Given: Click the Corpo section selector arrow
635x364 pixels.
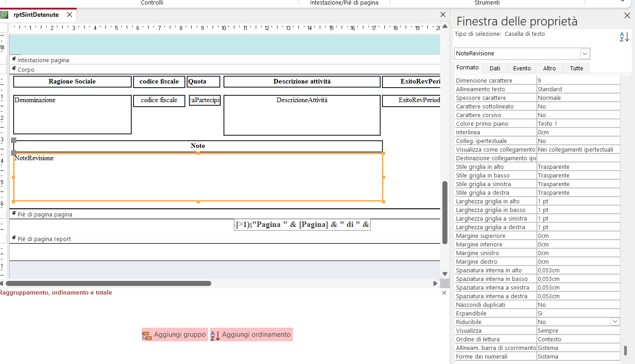Looking at the screenshot, I should [x=14, y=69].
